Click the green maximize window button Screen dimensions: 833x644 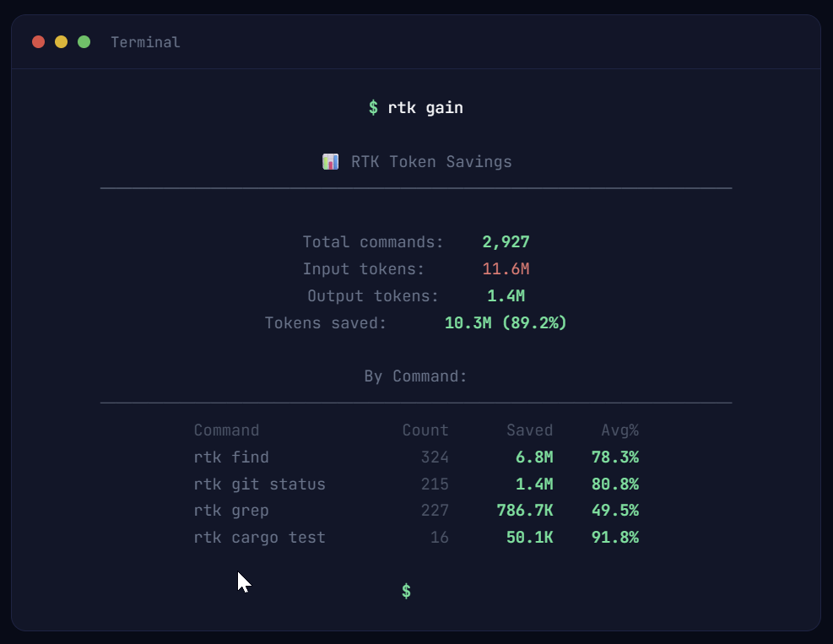84,42
